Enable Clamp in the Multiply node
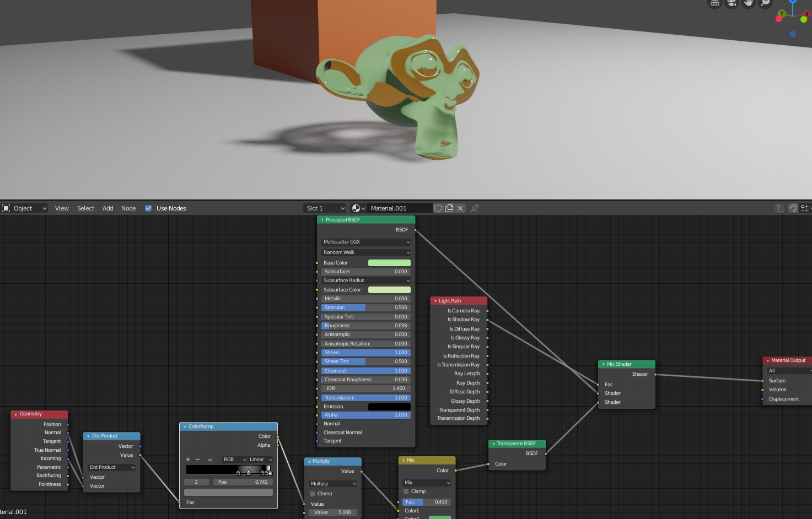 (313, 494)
